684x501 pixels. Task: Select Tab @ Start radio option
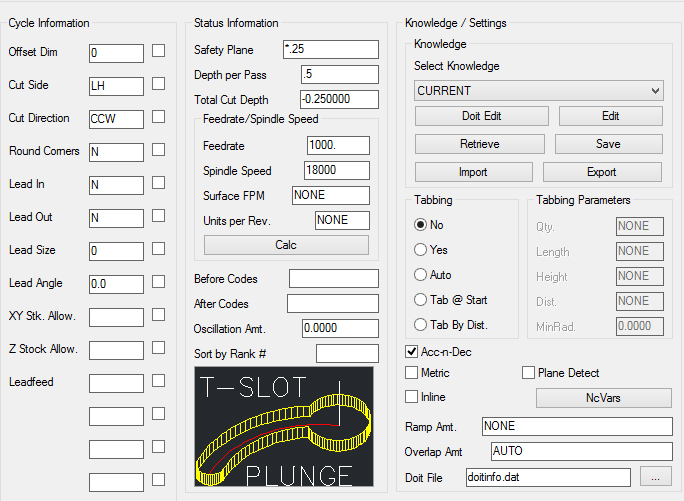coord(421,299)
